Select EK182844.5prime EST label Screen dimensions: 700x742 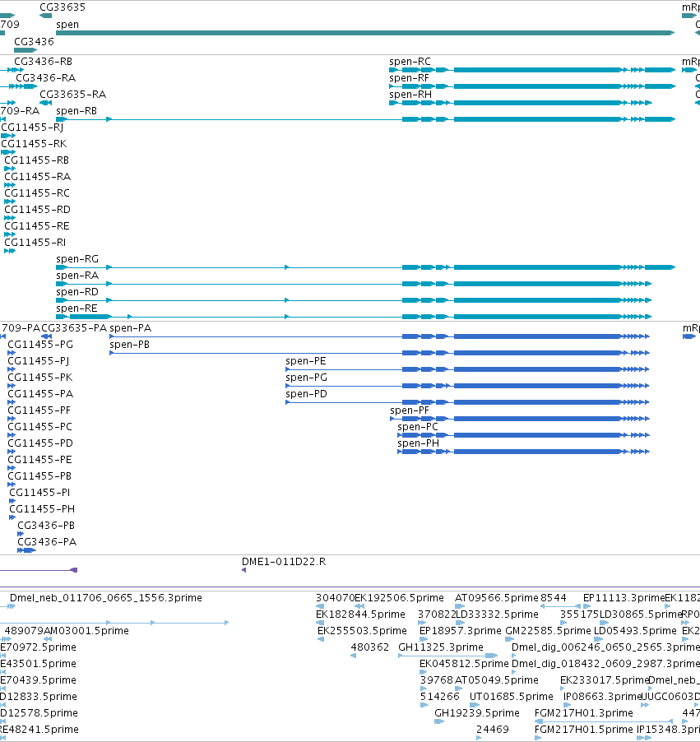360,614
